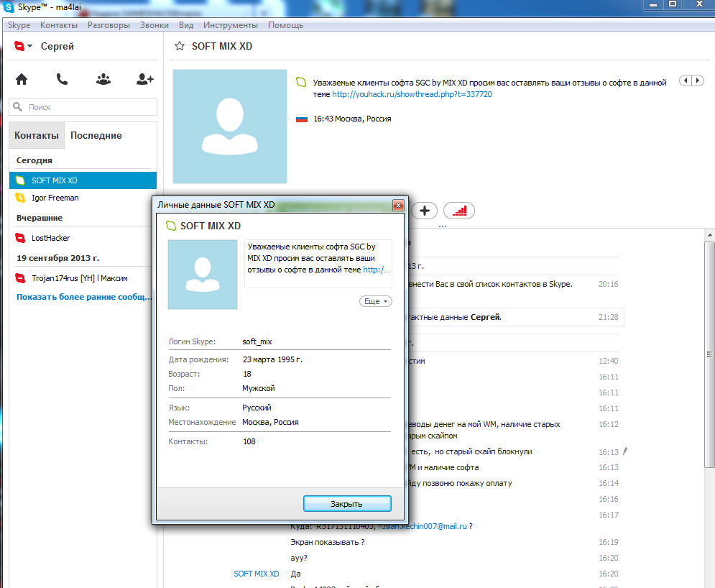Screen dimensions: 715x588
Task: Click the status icon of Igor Freeman
Action: (x=21, y=198)
